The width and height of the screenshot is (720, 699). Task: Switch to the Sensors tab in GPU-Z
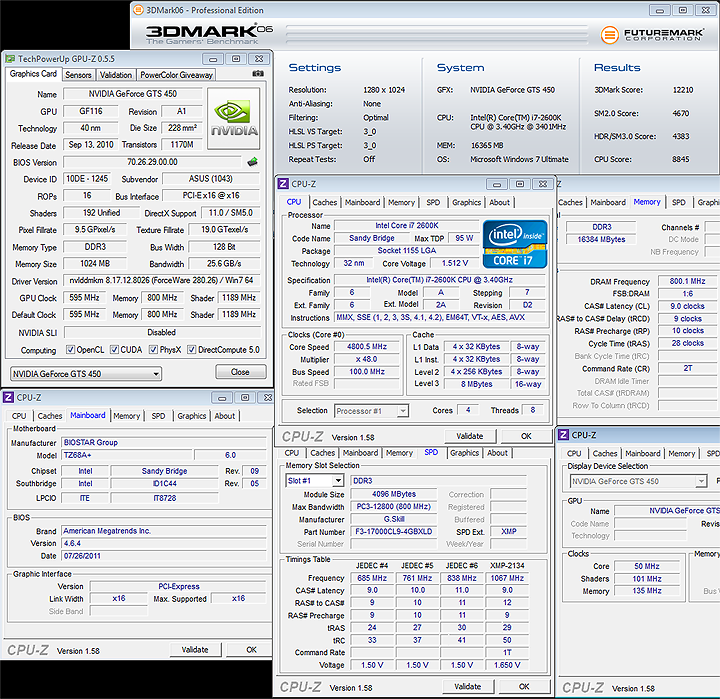(78, 74)
